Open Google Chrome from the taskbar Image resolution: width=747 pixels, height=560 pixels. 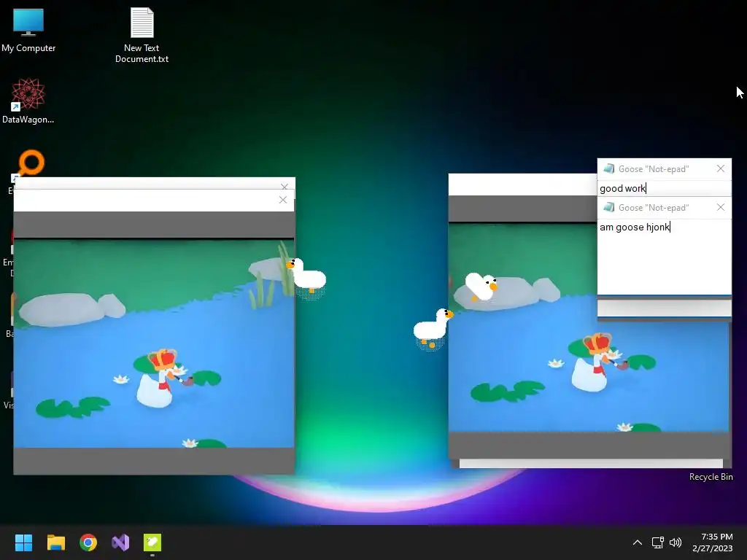(x=88, y=542)
